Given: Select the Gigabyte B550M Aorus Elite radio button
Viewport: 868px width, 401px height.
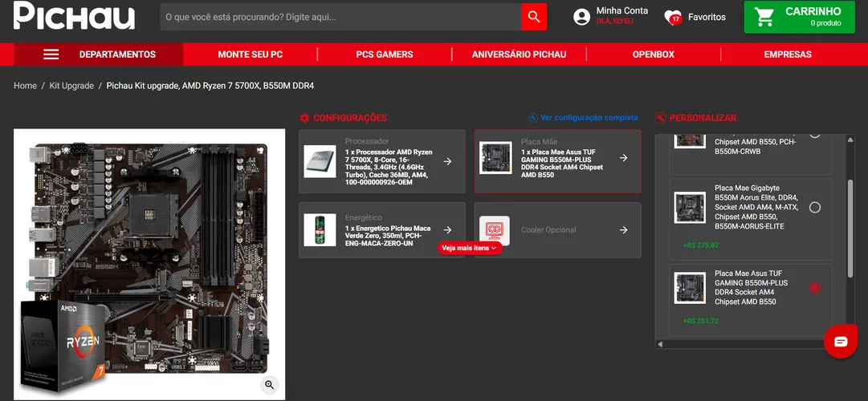Looking at the screenshot, I should point(815,208).
